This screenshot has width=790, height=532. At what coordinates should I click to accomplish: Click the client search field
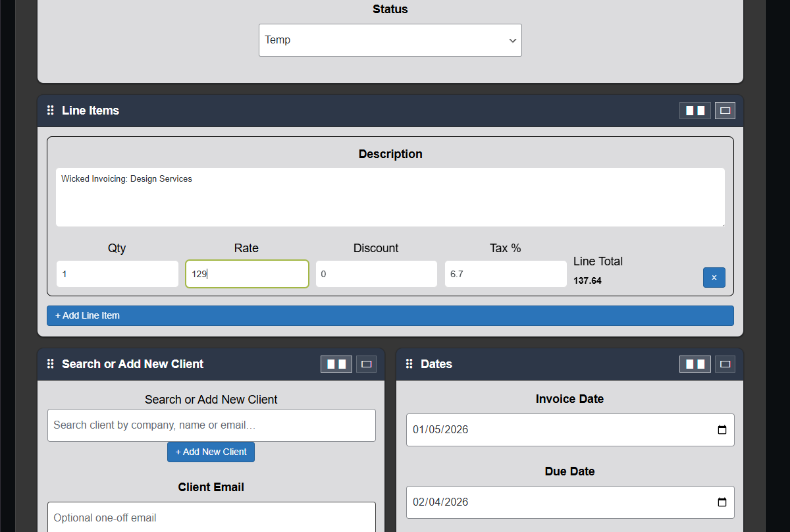tap(211, 425)
